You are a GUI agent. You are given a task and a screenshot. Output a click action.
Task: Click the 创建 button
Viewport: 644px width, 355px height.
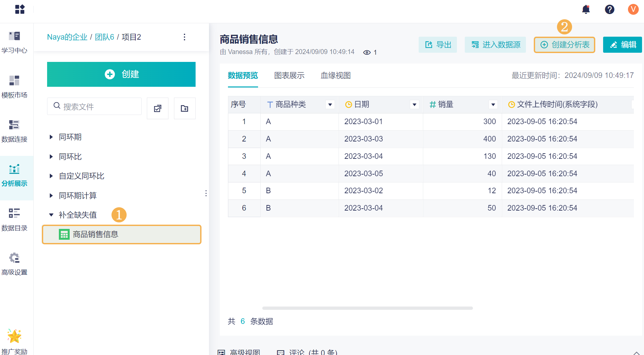coord(121,74)
